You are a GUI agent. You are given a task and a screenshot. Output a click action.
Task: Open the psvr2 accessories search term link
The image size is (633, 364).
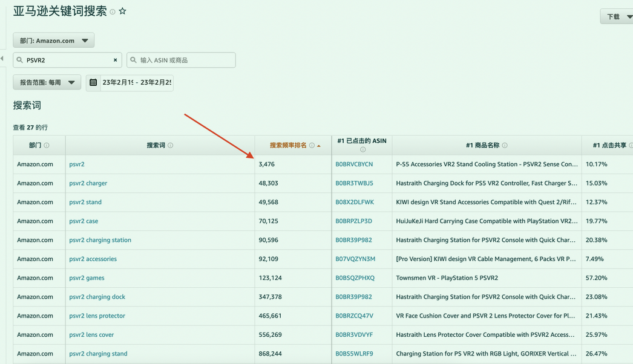tap(93, 259)
